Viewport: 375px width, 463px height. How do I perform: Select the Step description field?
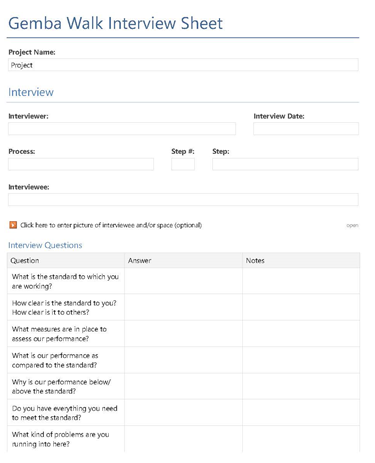click(x=285, y=164)
